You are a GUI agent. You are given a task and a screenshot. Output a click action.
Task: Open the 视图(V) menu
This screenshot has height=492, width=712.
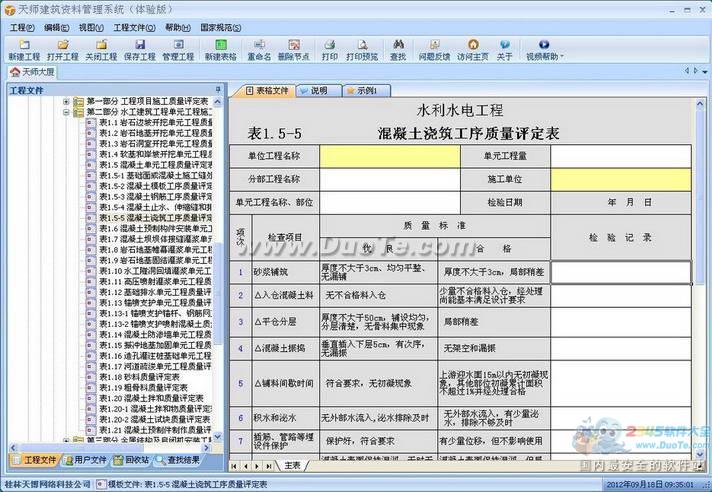point(91,28)
